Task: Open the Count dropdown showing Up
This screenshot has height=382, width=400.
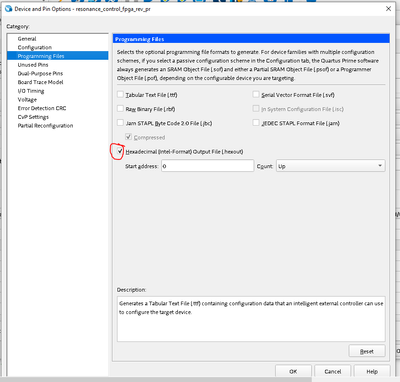Action: 331,166
